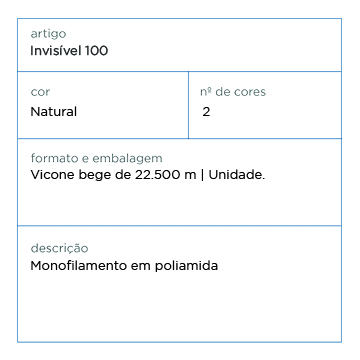The height and width of the screenshot is (360, 360).
Task: Click the word "Invisível" in article row
Action: pos(56,51)
